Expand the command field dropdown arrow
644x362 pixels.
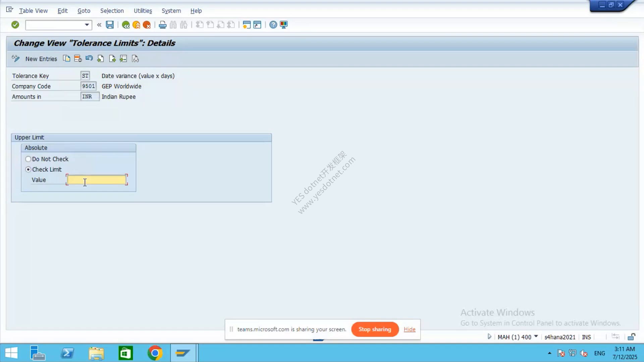click(87, 25)
